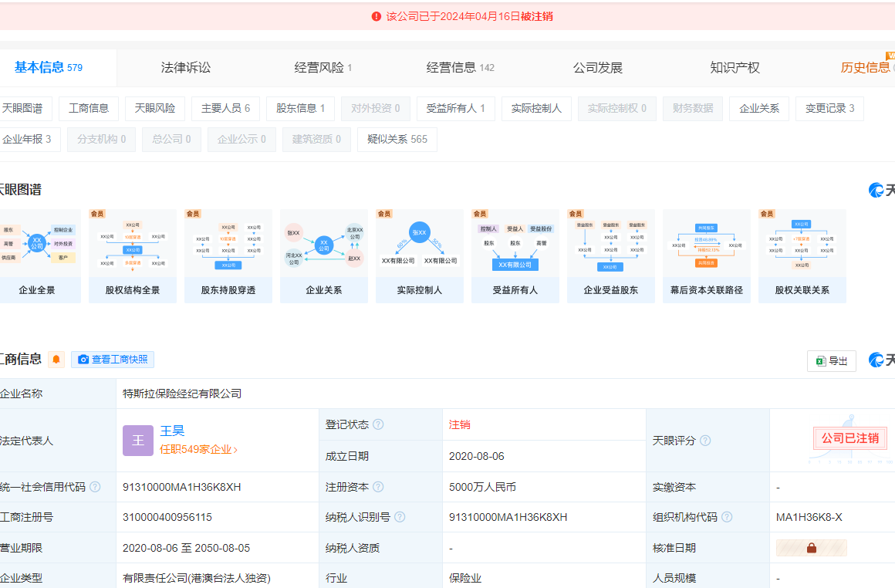Click the question mark next to 注册资本
Viewport: 895px width, 588px height.
point(377,487)
